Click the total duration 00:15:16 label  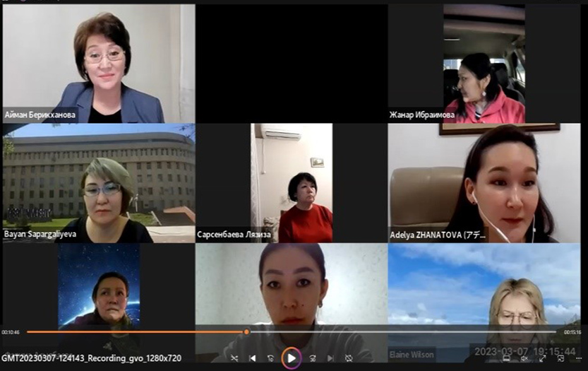[x=572, y=332]
